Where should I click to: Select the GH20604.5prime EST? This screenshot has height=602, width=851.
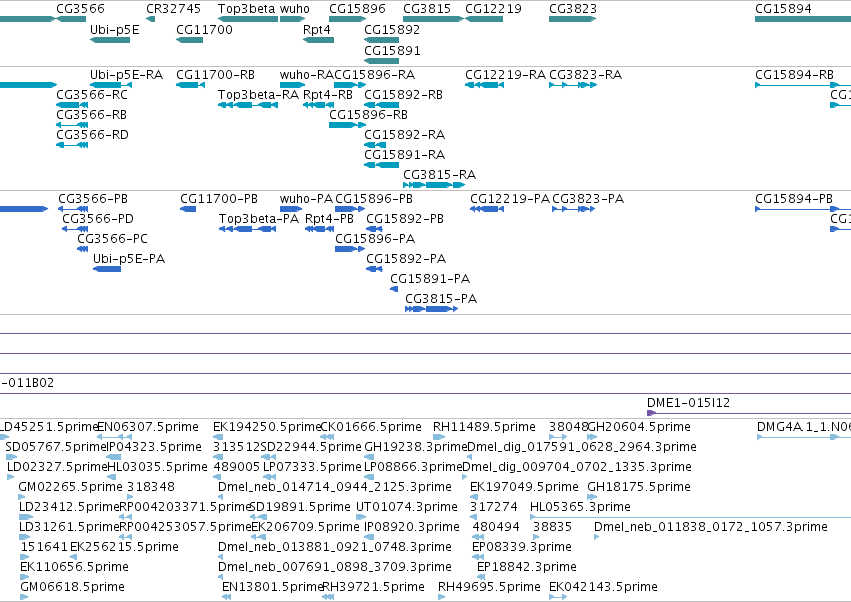[x=639, y=427]
